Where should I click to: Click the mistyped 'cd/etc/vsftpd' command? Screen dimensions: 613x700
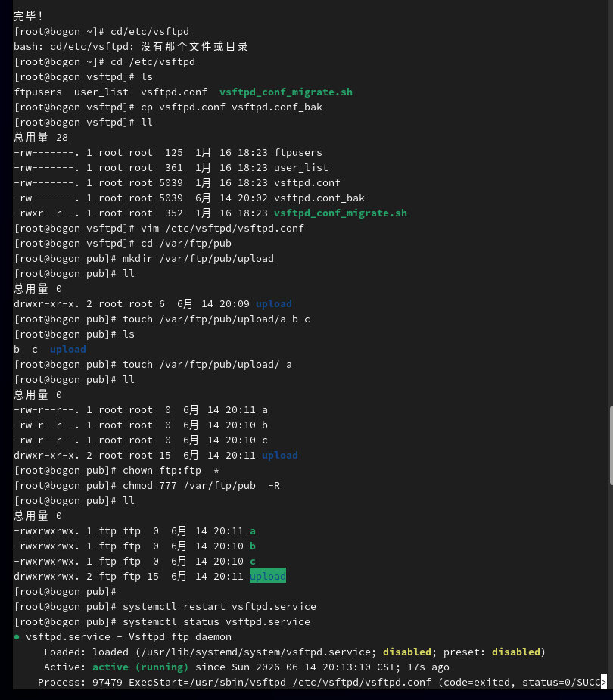coord(150,32)
